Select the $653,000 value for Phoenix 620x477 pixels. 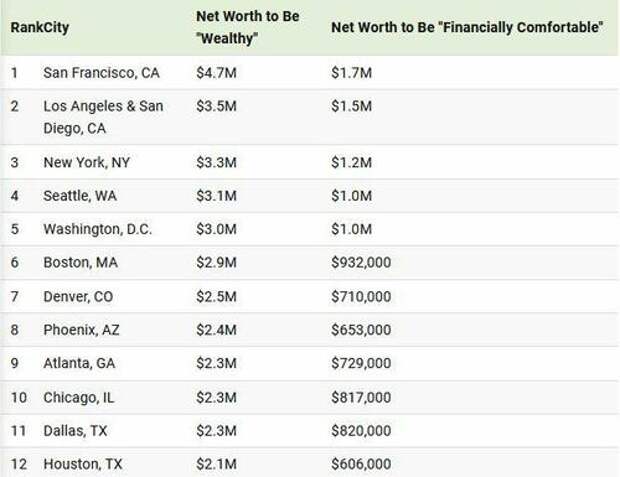point(361,331)
